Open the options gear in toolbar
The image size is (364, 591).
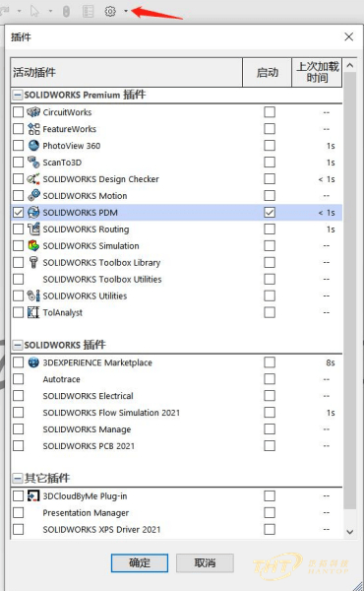click(x=110, y=11)
